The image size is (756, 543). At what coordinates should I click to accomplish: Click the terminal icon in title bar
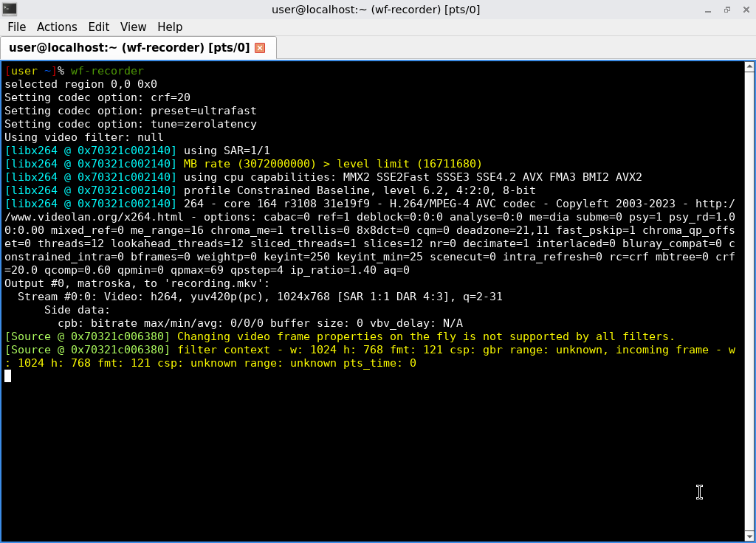pyautogui.click(x=10, y=10)
